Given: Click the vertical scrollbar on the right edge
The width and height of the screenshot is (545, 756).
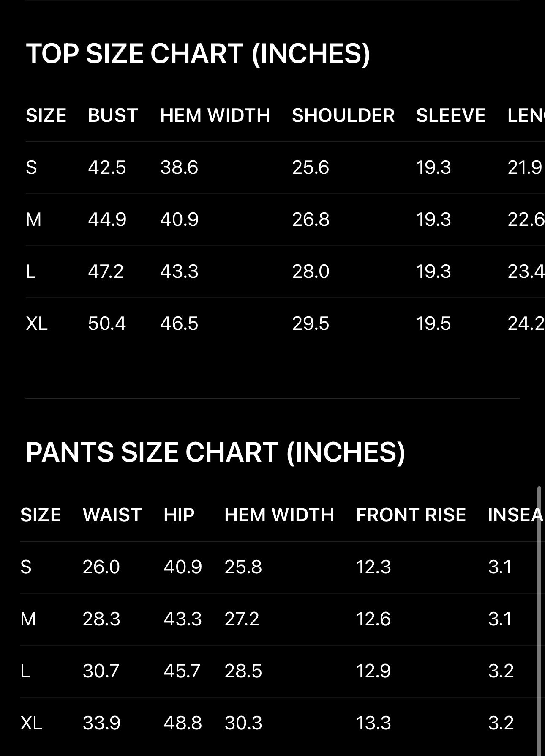Looking at the screenshot, I should (539, 617).
